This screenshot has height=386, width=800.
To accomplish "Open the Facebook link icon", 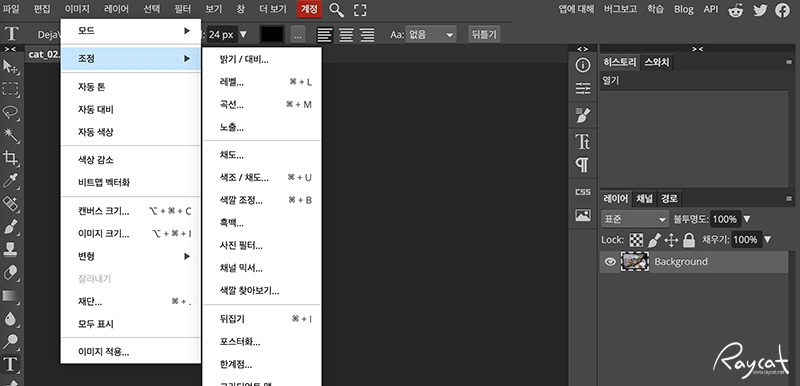I will coord(782,10).
